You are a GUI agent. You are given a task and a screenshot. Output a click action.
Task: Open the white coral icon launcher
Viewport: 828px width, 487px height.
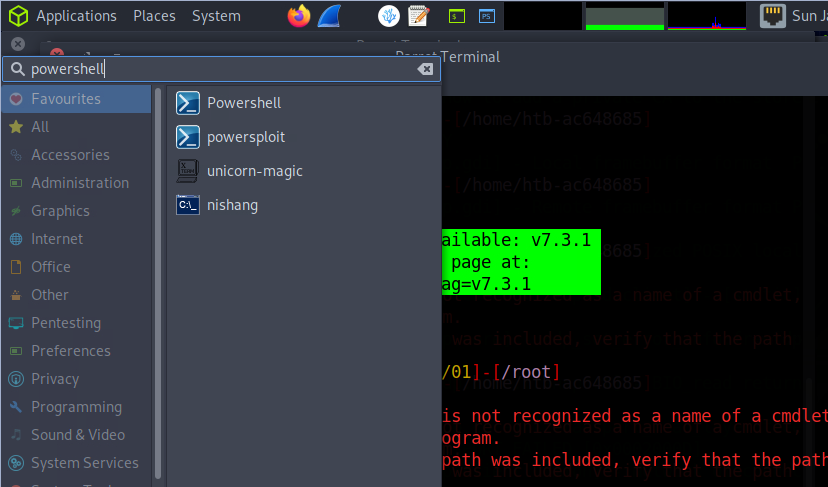point(389,16)
